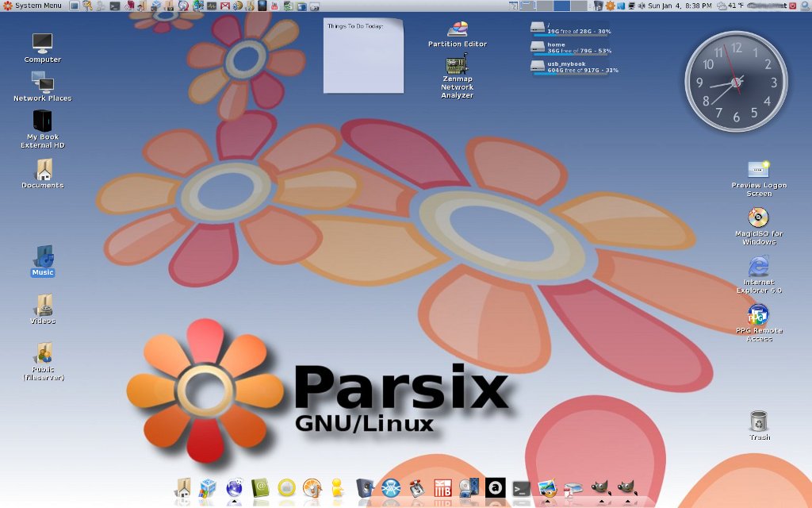Launch K3b disc burner in dock
This screenshot has width=812, height=508.
(x=442, y=488)
